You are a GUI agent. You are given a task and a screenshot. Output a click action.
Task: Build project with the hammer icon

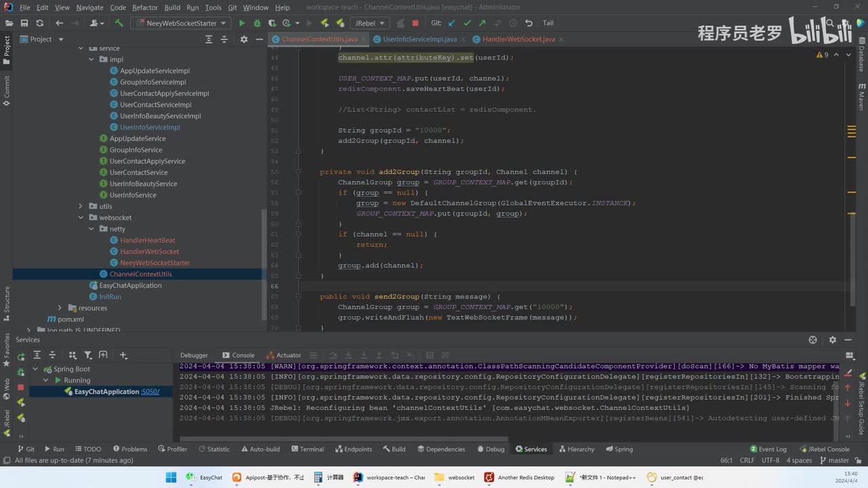[x=119, y=23]
